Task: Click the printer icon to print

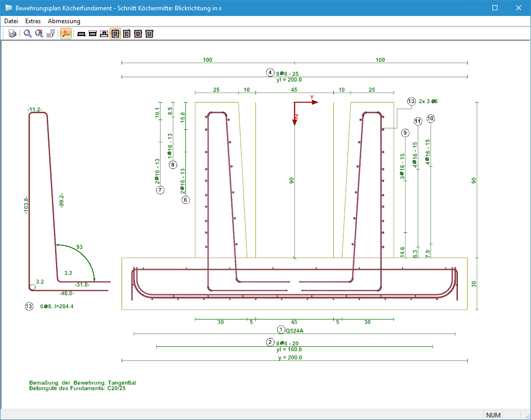Action: click(12, 33)
